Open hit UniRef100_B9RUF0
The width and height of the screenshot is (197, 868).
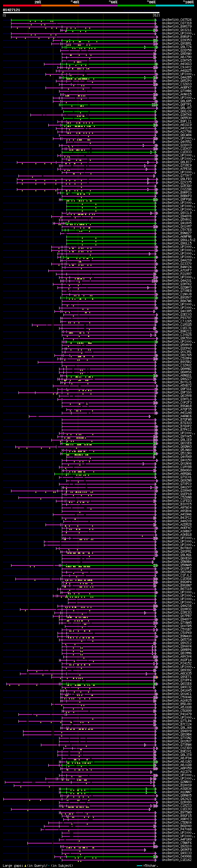pyautogui.click(x=177, y=37)
